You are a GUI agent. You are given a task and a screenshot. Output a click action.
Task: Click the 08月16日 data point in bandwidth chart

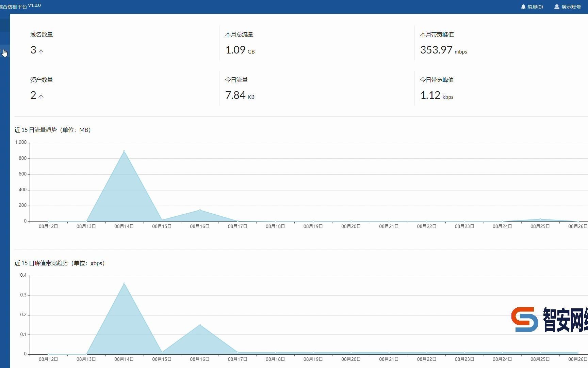tap(200, 325)
